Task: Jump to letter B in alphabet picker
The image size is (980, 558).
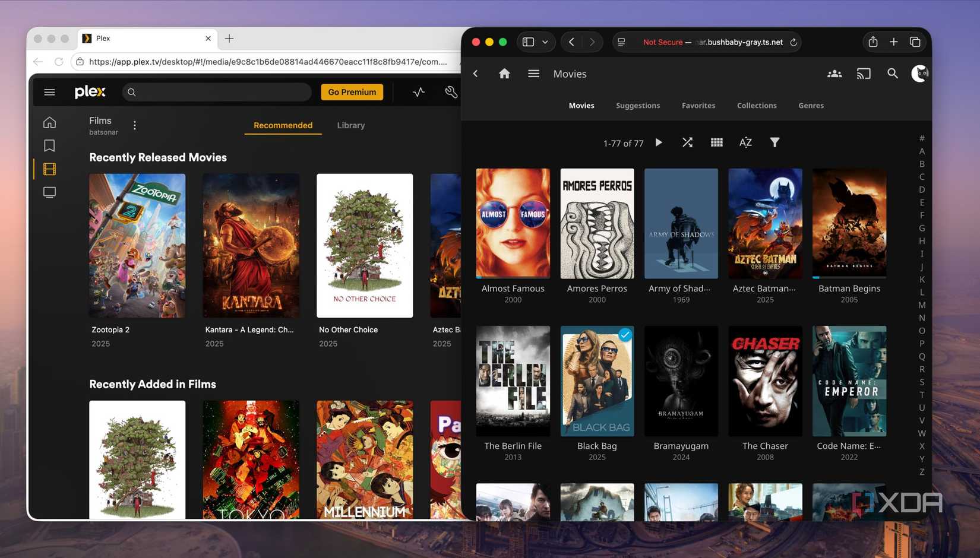Action: [922, 164]
